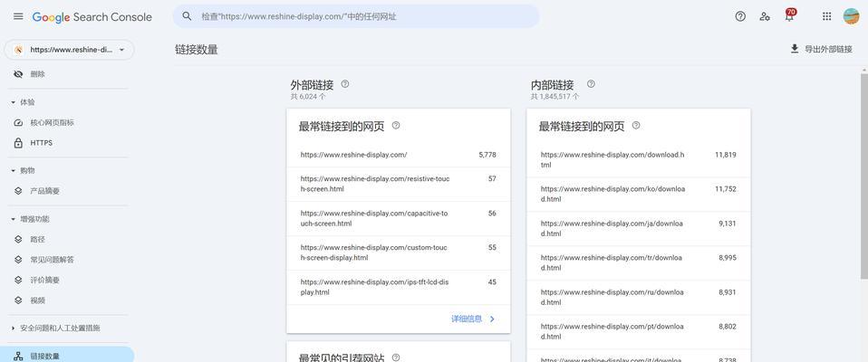Open the homepage URL row with 5,778
The image size is (868, 362).
point(398,155)
